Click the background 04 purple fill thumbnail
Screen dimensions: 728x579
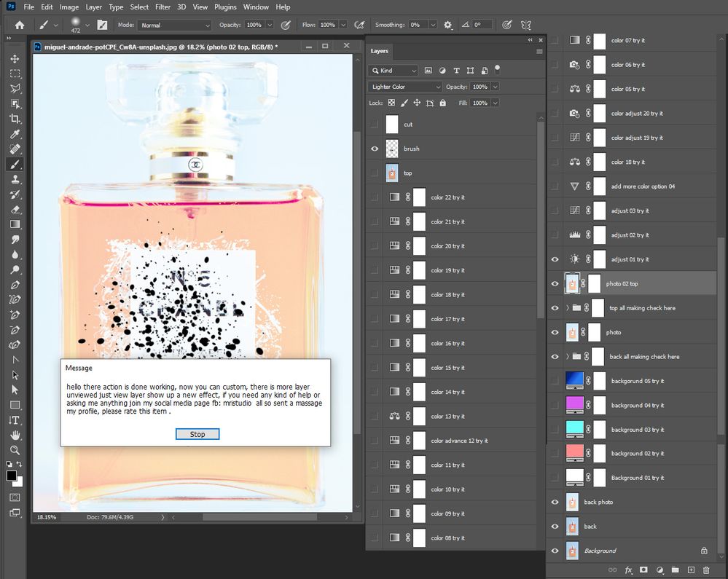(x=574, y=404)
